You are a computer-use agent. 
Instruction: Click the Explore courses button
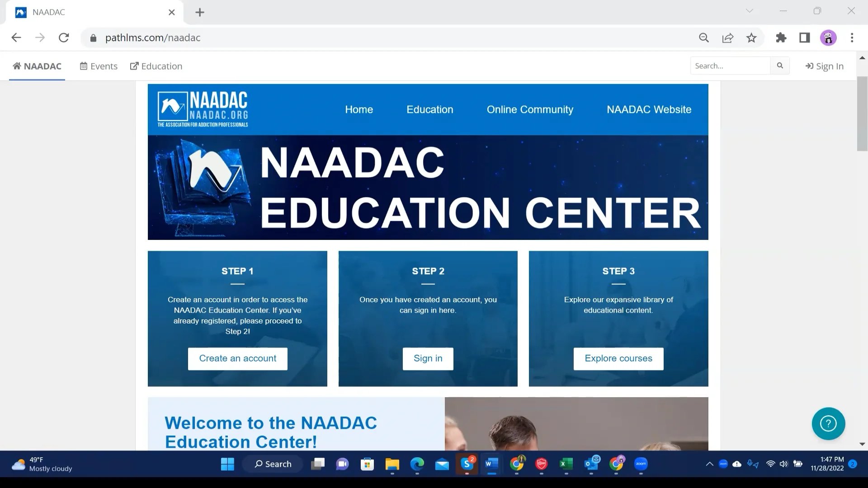(618, 359)
